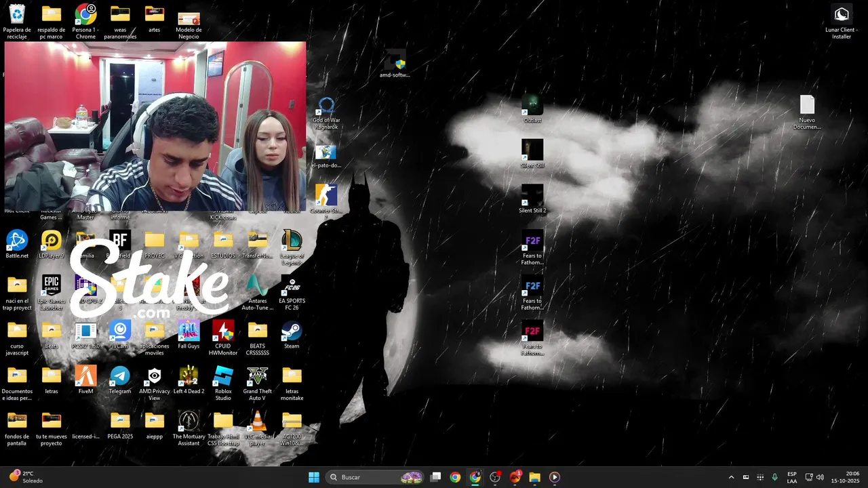Launch God of War Ragnarök shortcut
Image resolution: width=868 pixels, height=488 pixels.
coord(326,112)
